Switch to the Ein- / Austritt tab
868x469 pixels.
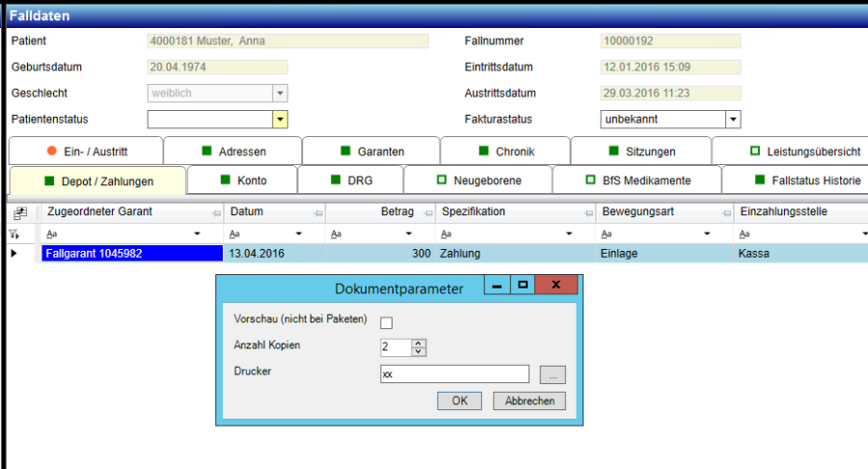(87, 152)
